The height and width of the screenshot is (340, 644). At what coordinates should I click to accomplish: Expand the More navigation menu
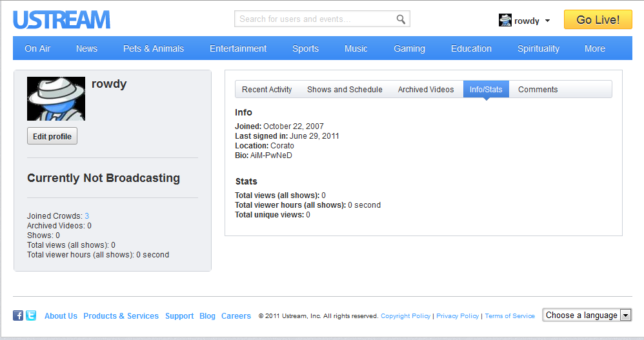click(595, 48)
